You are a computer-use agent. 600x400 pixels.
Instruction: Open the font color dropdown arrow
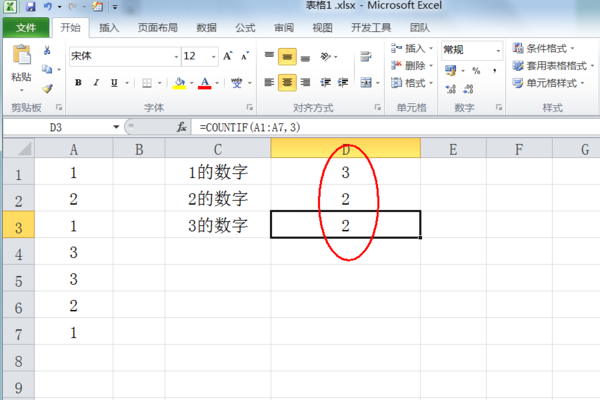tap(217, 83)
